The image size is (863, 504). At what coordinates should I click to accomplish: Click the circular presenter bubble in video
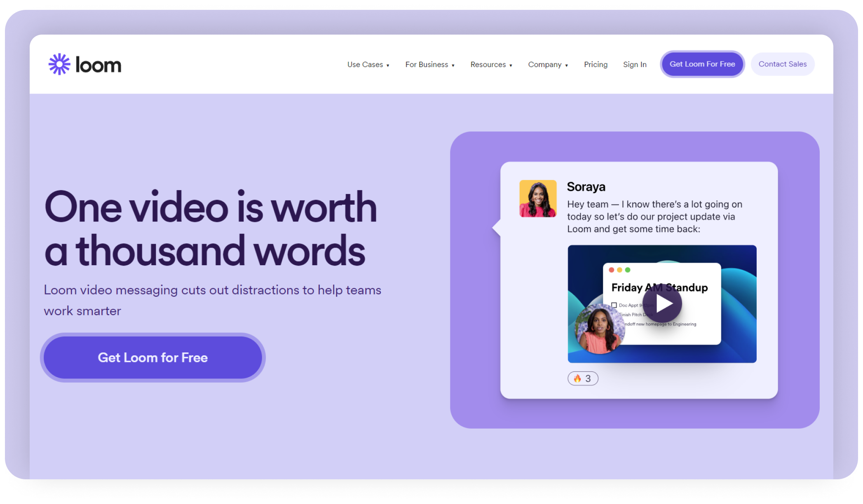pos(600,329)
